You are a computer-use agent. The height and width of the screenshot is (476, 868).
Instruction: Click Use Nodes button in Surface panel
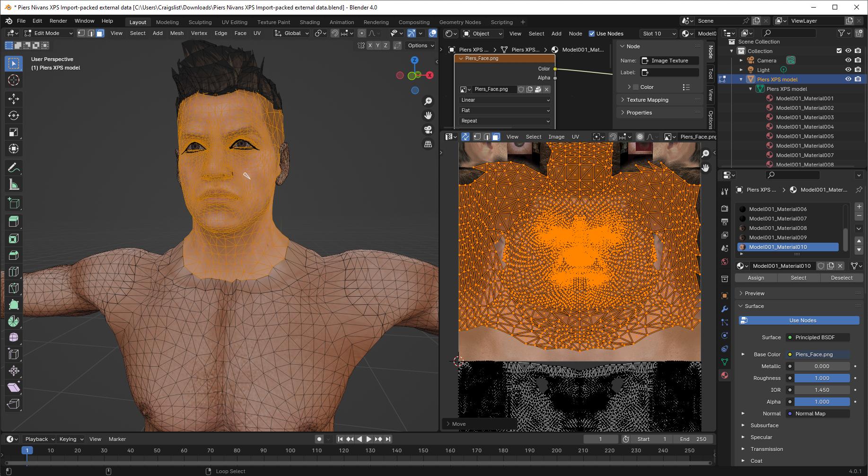pos(799,320)
